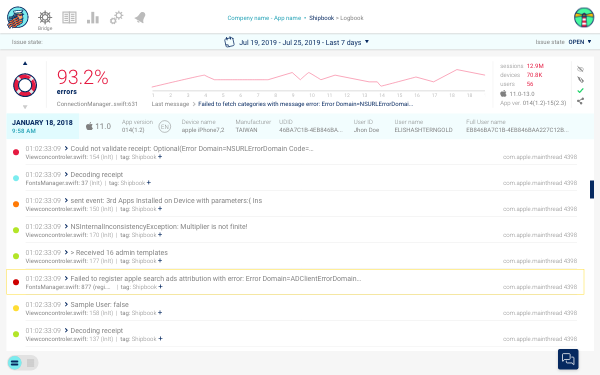Add tag with plus on Sample User entry

160,313
